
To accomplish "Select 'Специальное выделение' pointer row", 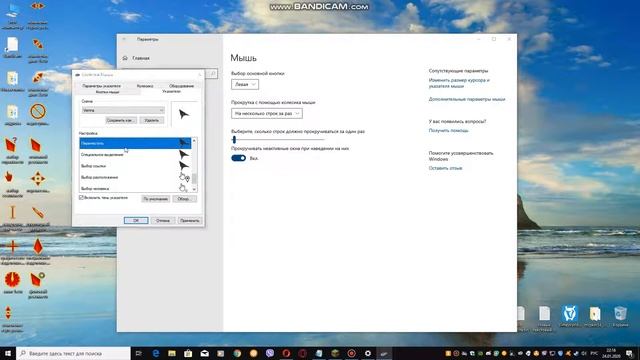I will tap(135, 155).
